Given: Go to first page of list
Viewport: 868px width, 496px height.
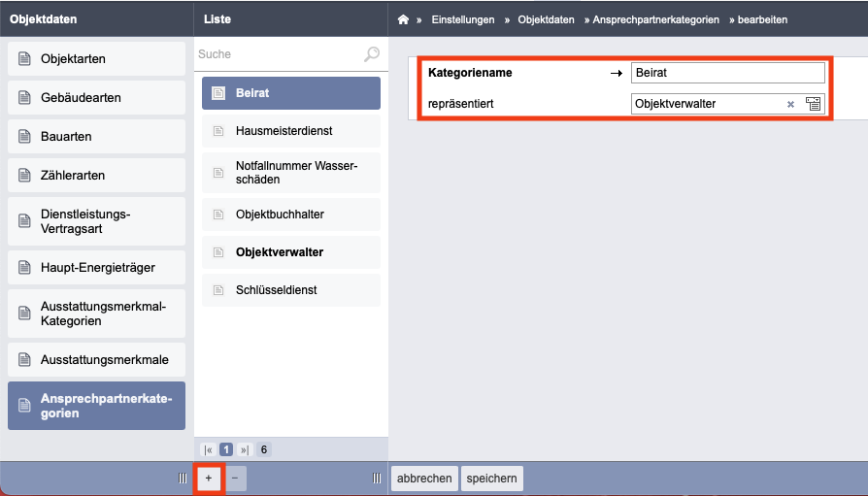Looking at the screenshot, I should [208, 449].
